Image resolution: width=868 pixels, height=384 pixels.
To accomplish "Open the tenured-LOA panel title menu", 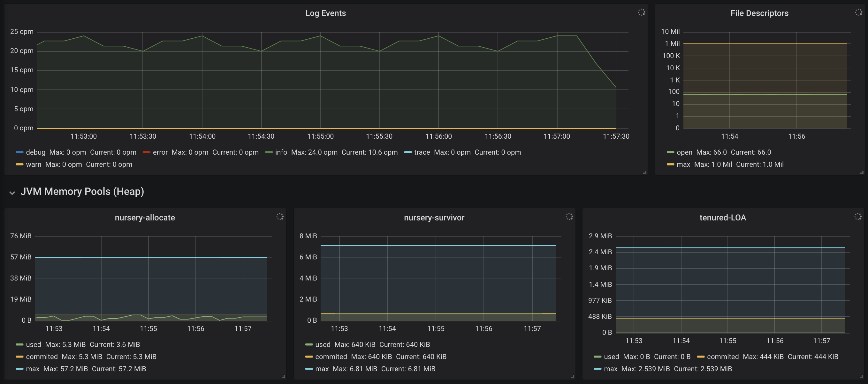I will click(x=722, y=218).
